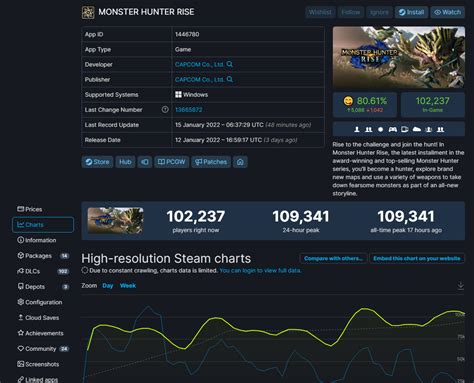
Task: Open the home page icon button
Action: (240, 162)
